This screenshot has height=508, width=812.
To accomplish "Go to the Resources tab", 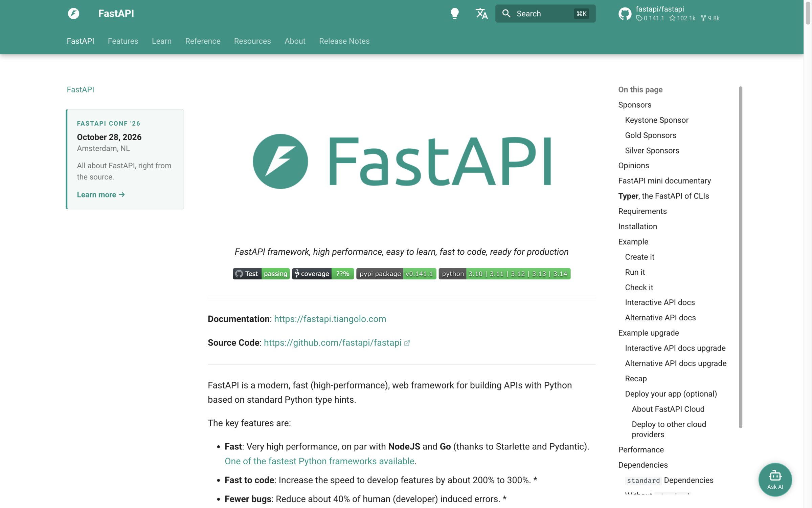I will [x=252, y=41].
